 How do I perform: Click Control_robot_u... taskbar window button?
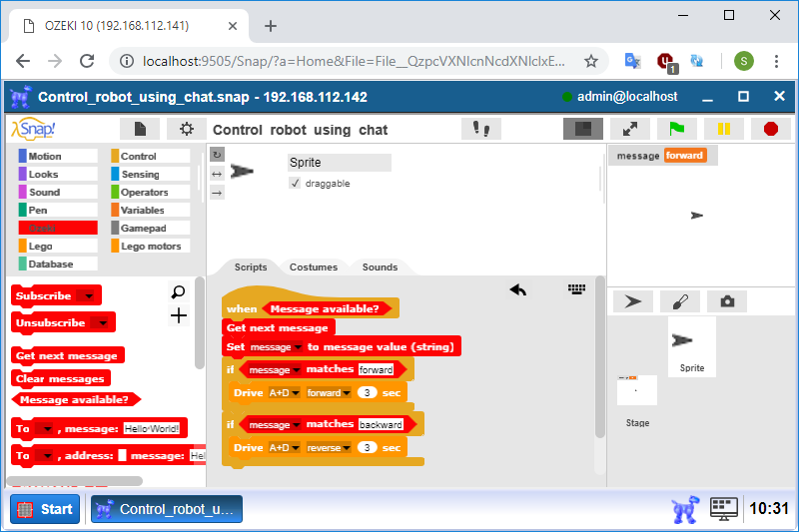pos(167,509)
